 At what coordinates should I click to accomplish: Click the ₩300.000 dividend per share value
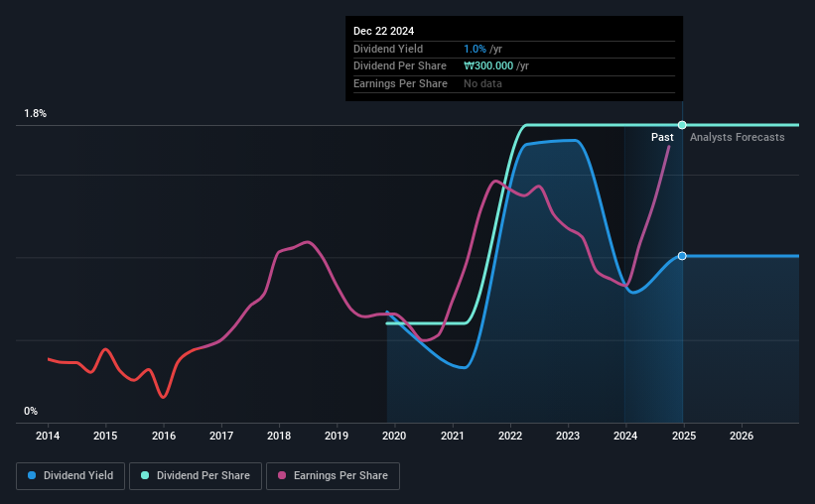click(488, 66)
